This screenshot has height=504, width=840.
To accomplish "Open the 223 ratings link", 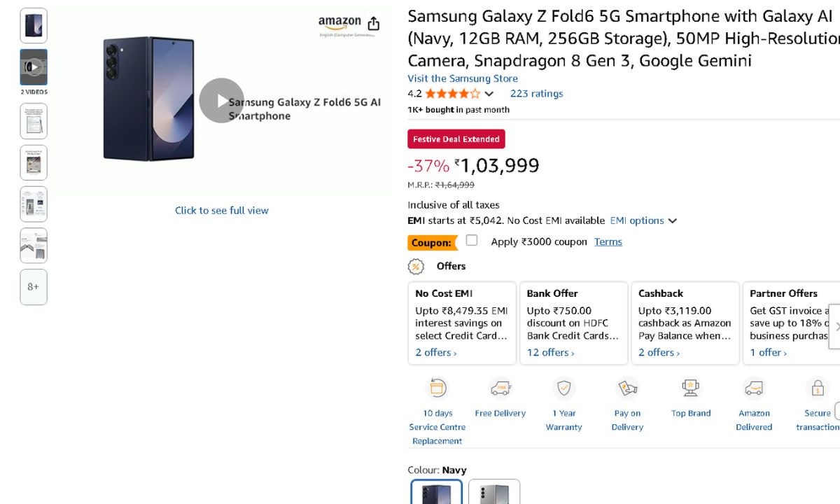I will (x=536, y=94).
